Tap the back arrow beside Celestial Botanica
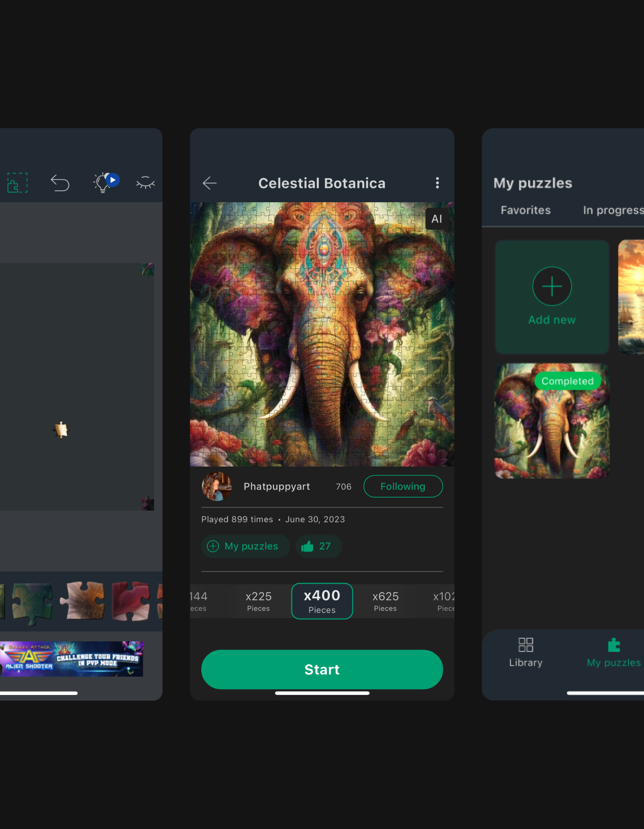The width and height of the screenshot is (644, 829). [x=210, y=183]
